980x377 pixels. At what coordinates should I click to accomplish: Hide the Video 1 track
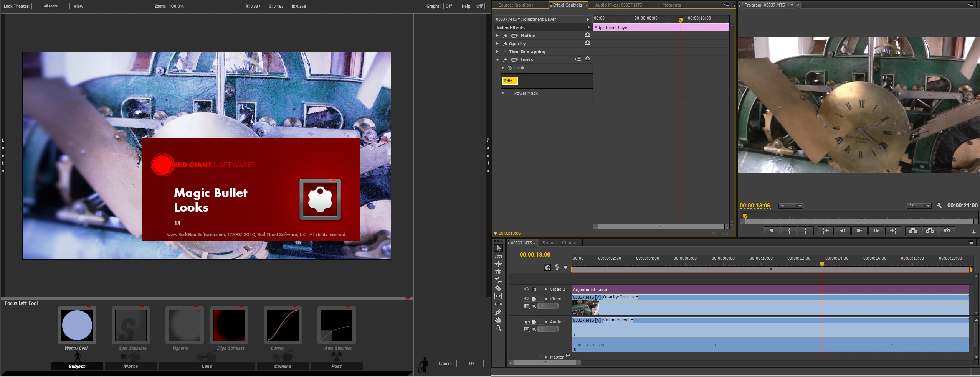click(x=527, y=299)
